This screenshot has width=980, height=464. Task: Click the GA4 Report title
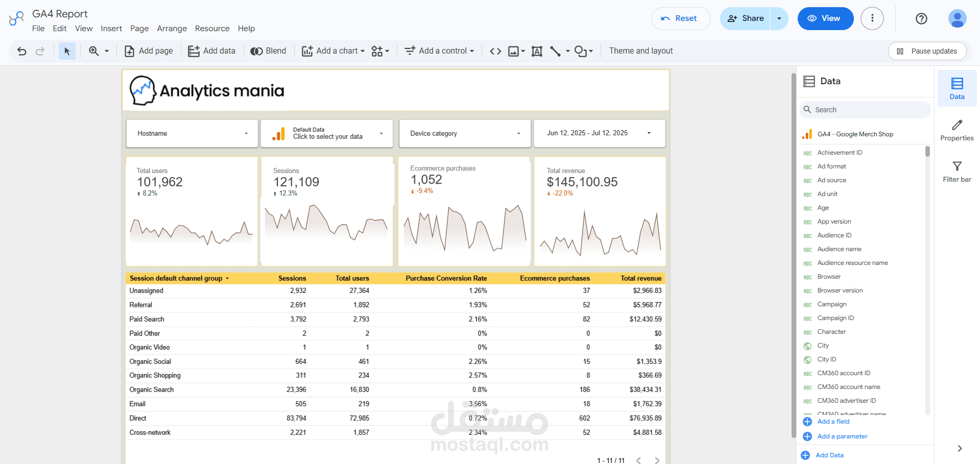[x=60, y=14]
